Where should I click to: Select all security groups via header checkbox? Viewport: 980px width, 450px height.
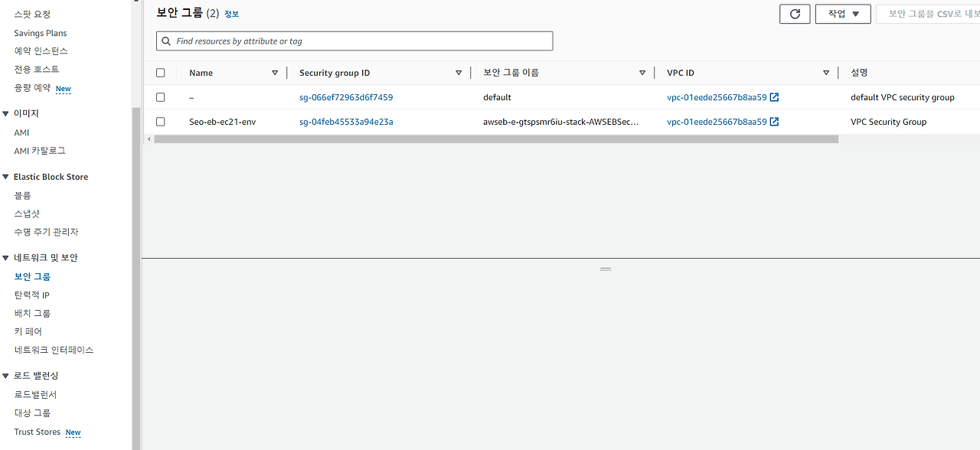coord(160,72)
